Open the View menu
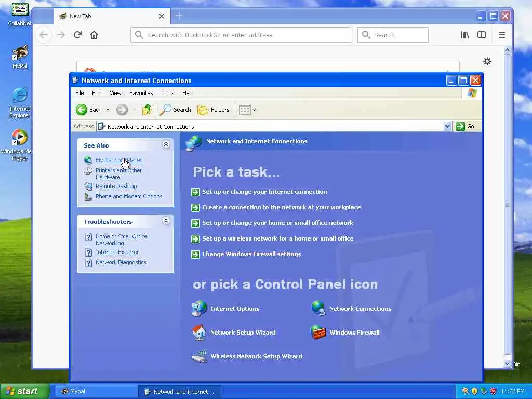The image size is (532, 399). [115, 93]
